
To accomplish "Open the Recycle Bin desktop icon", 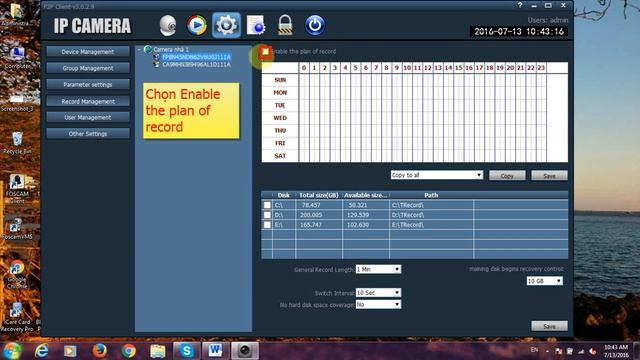I will [x=17, y=143].
